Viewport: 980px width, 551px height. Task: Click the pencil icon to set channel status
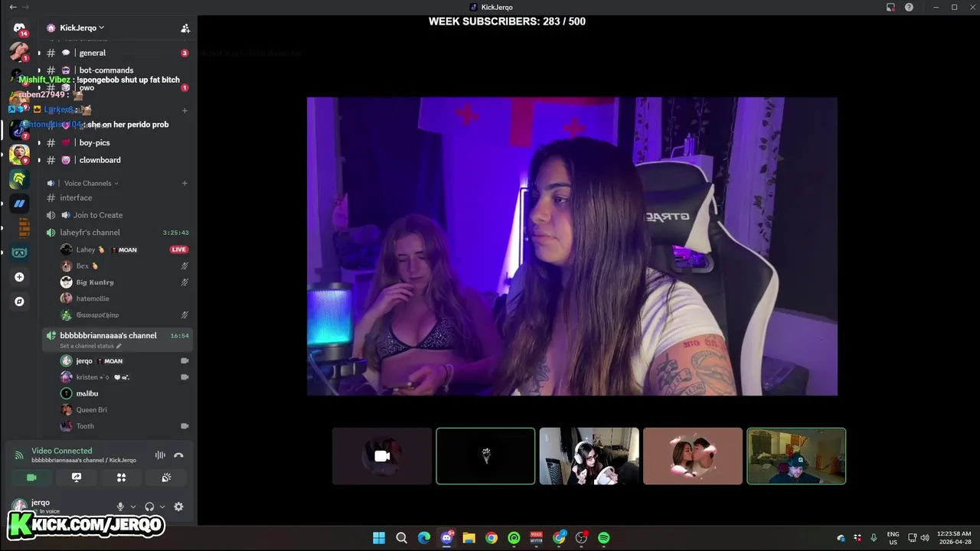[x=119, y=346]
